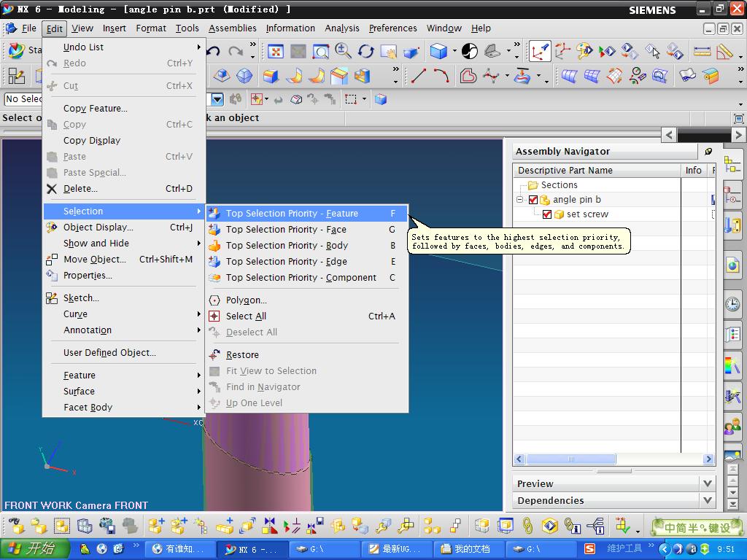Viewport: 747px width, 560px height.
Task: Click the measure angle icon
Action: tap(724, 51)
